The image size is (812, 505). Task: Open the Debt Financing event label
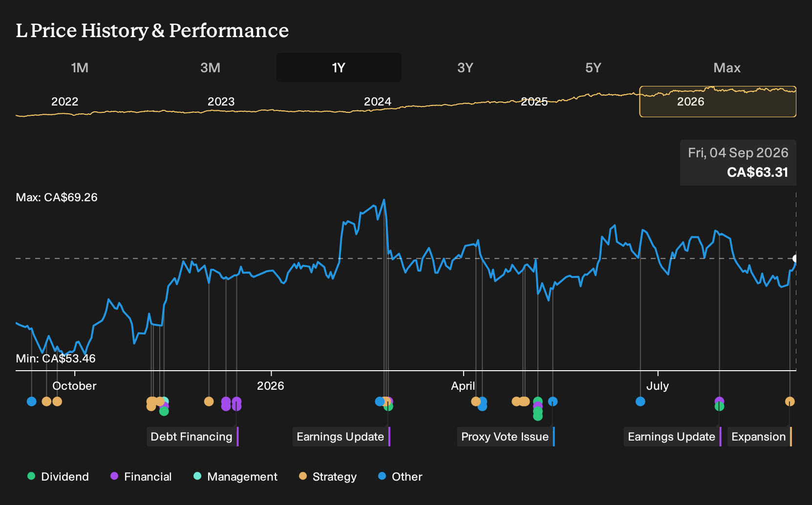click(x=192, y=437)
